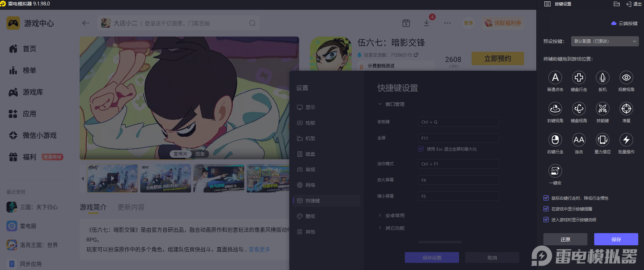Click 领取福利券 coupon button
Image resolution: width=644 pixels, height=270 pixels.
503,23
